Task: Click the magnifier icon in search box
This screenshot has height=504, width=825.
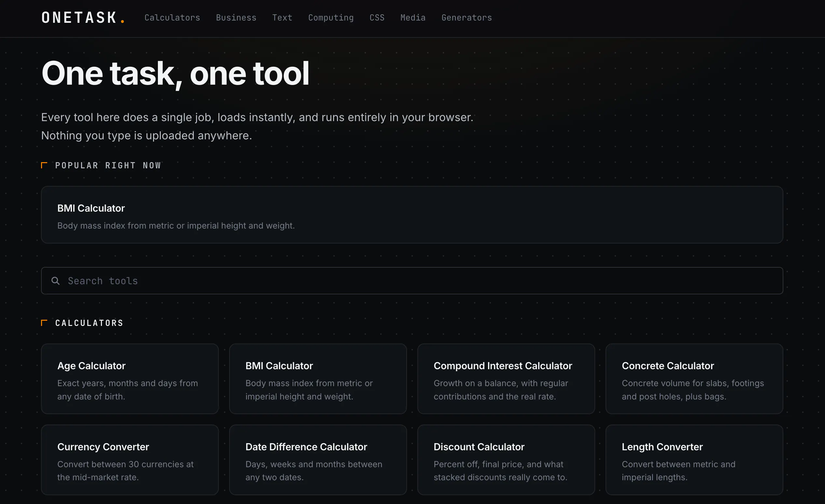Action: [56, 281]
